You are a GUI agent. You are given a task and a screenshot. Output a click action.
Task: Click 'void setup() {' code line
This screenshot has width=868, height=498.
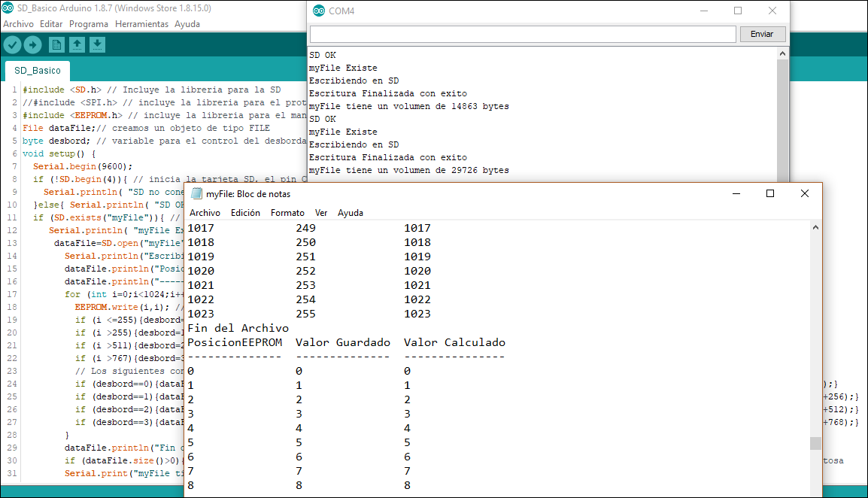(59, 153)
